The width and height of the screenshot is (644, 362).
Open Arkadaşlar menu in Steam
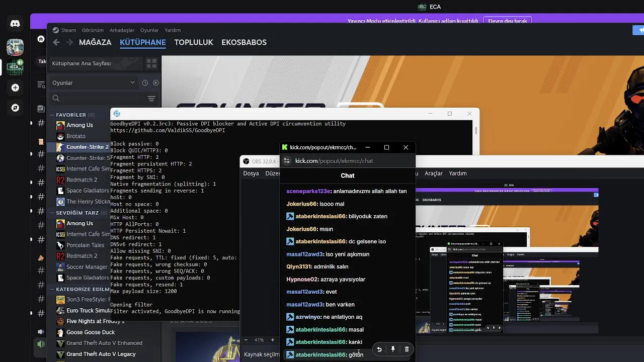122,30
